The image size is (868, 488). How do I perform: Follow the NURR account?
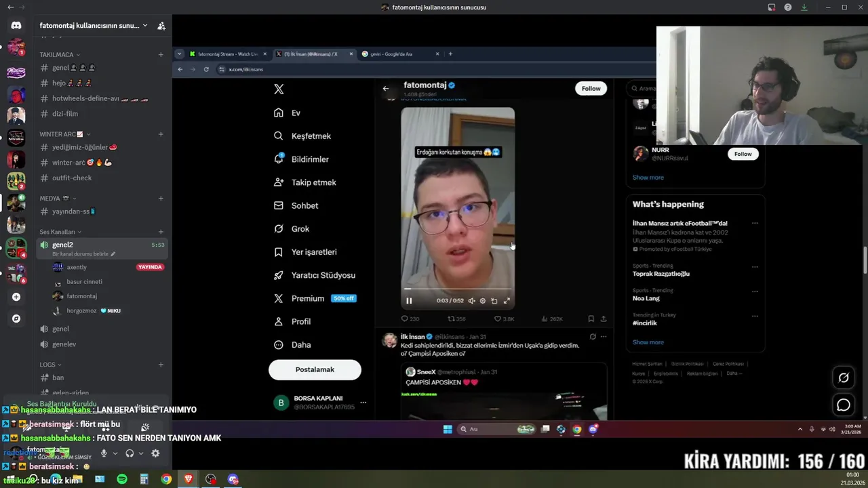click(x=743, y=154)
